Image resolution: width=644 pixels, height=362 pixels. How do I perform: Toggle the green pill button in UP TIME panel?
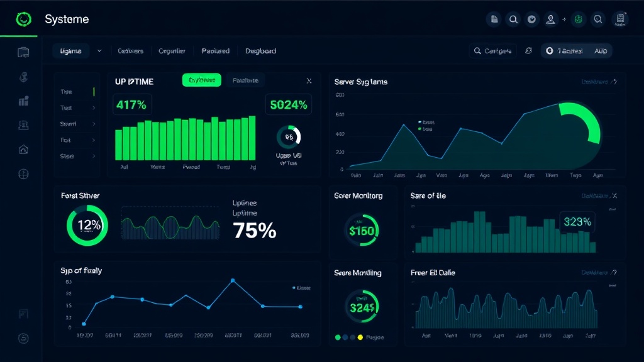[x=201, y=80]
